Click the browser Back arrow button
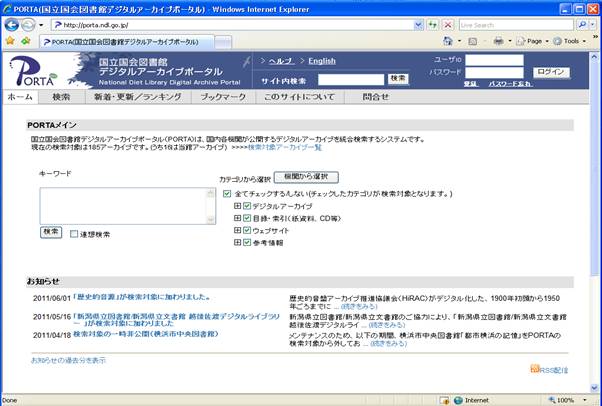Viewport: 602px width, 406px height. point(12,25)
